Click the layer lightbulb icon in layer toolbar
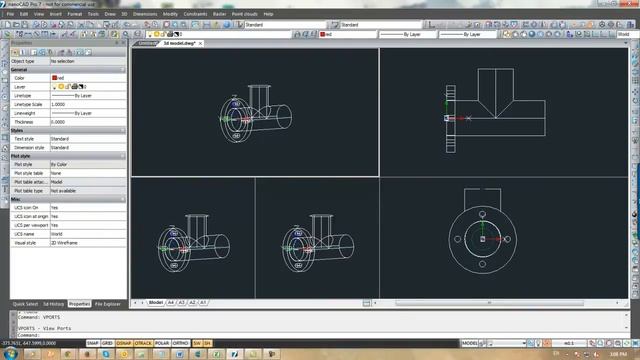 [x=150, y=35]
